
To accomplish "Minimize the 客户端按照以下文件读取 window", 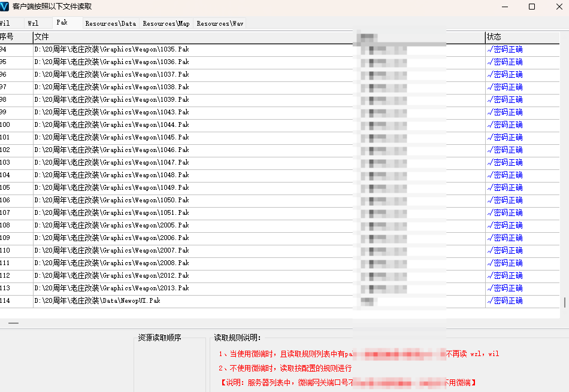I will pos(505,7).
